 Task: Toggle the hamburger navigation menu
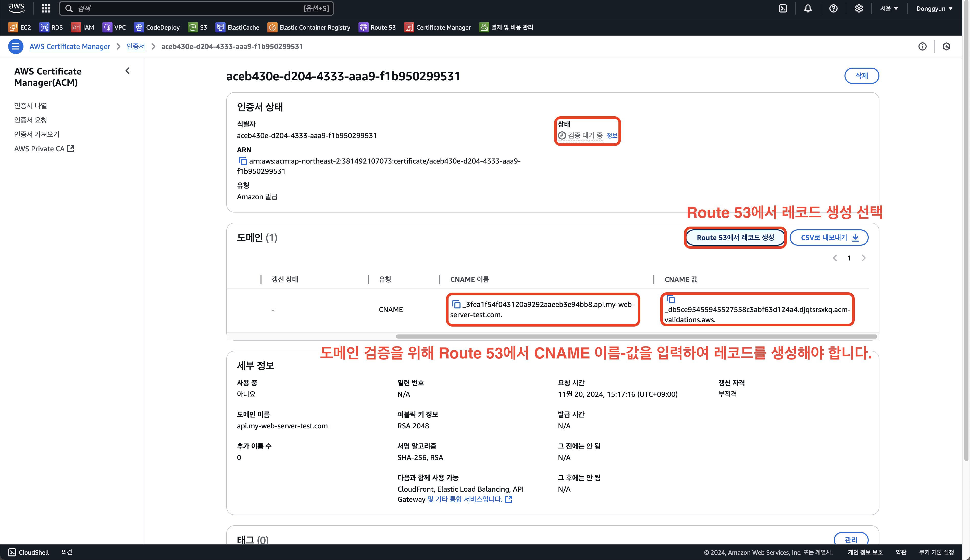[16, 46]
